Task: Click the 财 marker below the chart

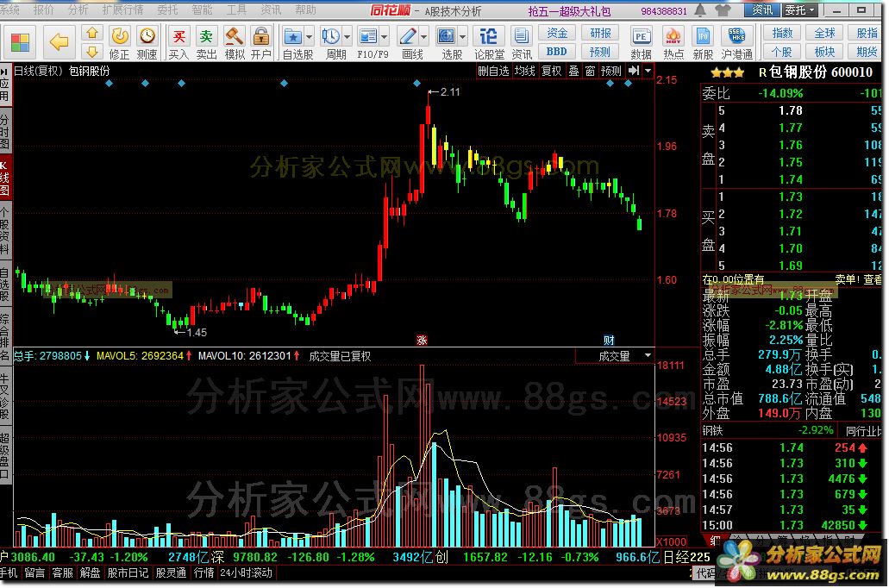Action: point(609,341)
